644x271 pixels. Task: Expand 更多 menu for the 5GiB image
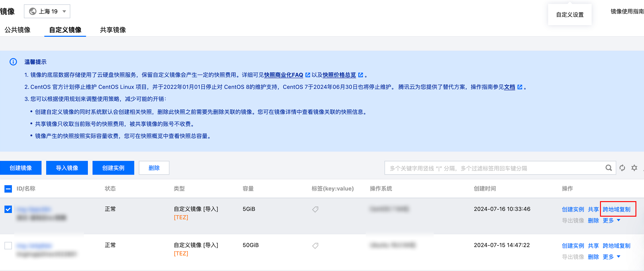point(611,221)
